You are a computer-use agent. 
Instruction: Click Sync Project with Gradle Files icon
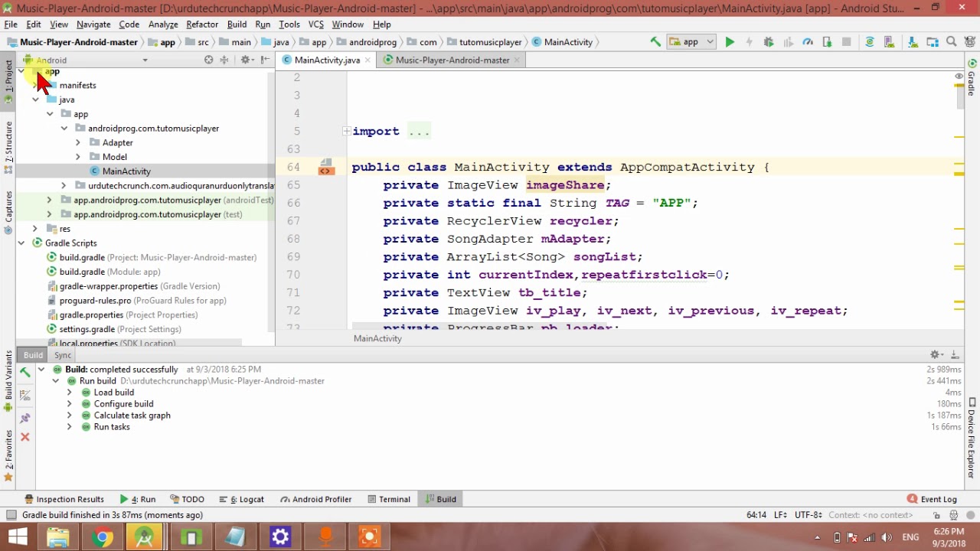870,42
